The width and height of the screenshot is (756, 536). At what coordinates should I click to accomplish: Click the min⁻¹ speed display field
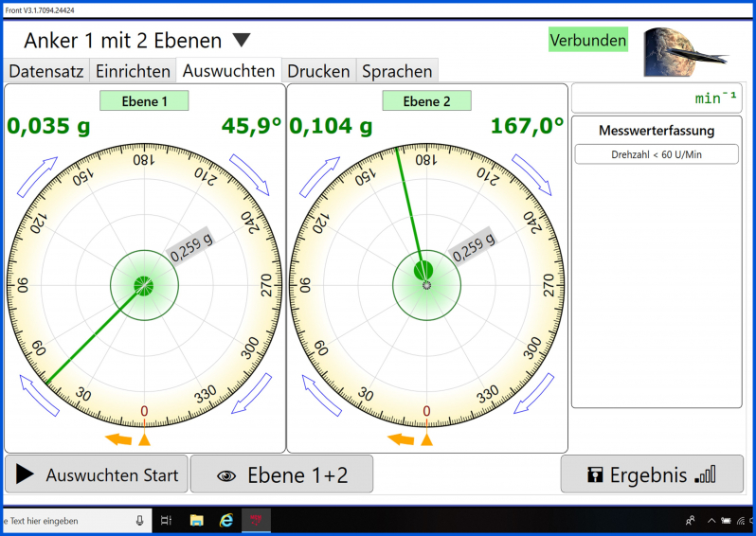pyautogui.click(x=656, y=98)
